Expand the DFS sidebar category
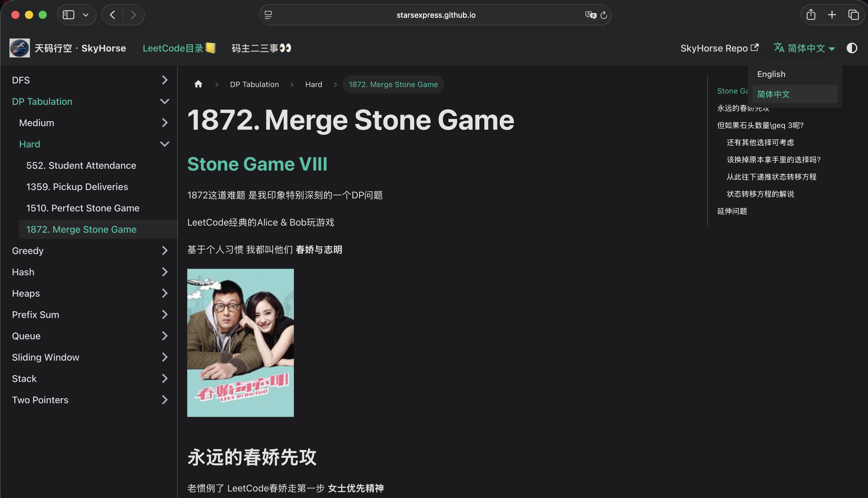Image resolution: width=868 pixels, height=498 pixels. 165,80
